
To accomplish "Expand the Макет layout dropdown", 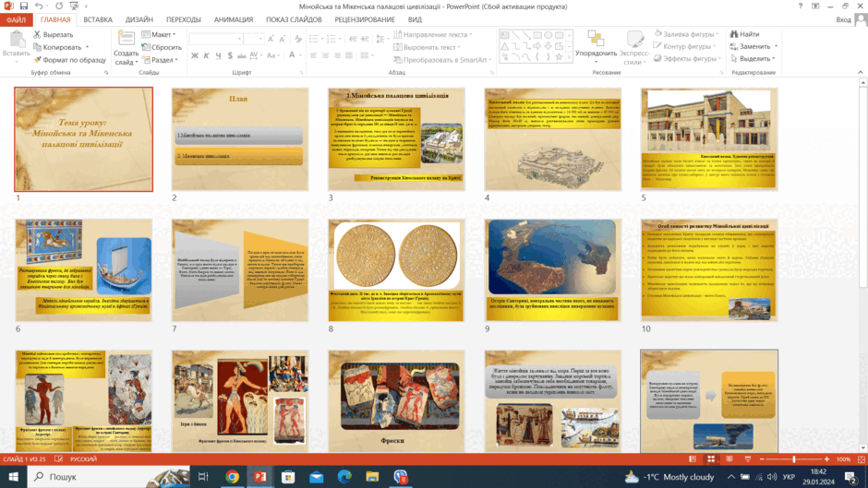I will [x=159, y=34].
